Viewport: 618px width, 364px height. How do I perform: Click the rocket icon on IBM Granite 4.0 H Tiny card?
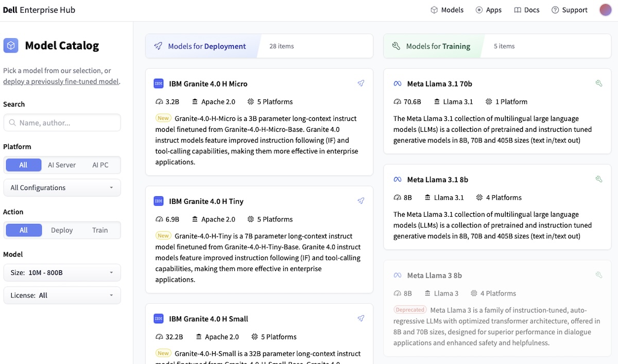tap(361, 201)
